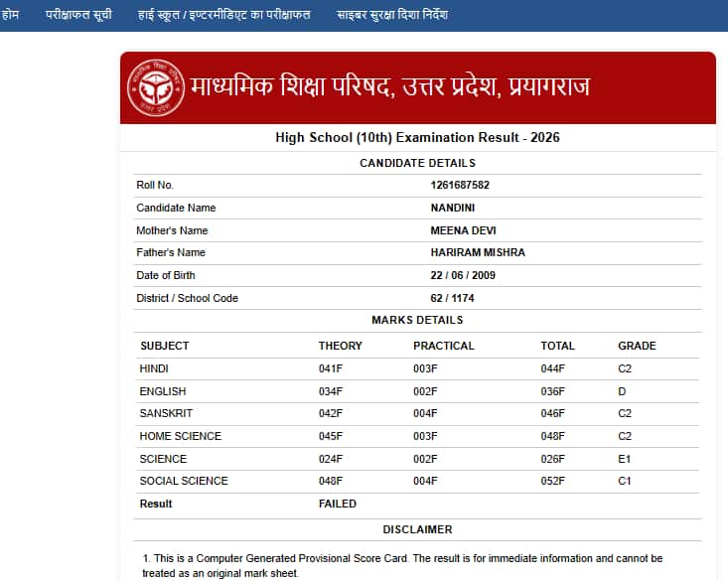Click Sanskrit theory marks 042F
The height and width of the screenshot is (581, 728).
coord(331,413)
